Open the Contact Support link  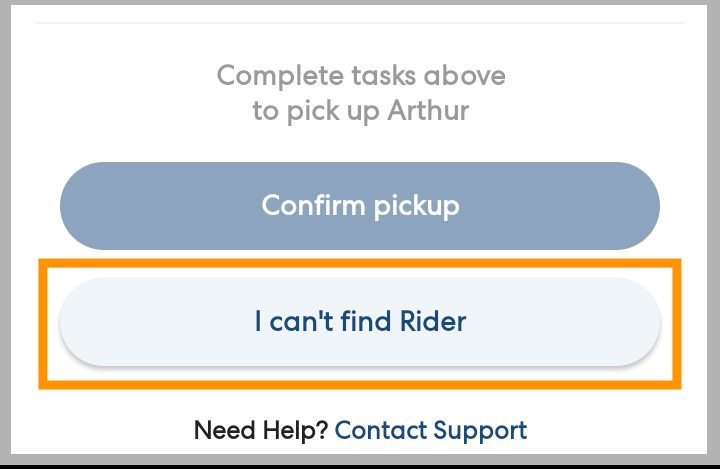430,431
